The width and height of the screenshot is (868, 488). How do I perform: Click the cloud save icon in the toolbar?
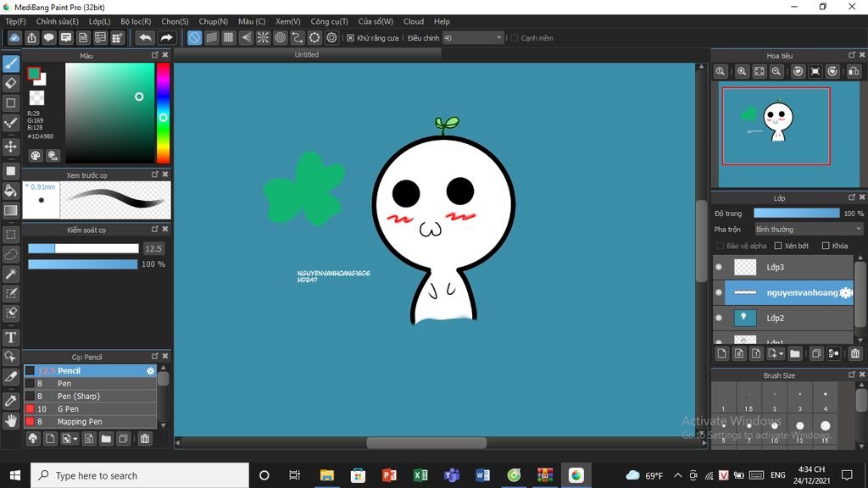14,37
